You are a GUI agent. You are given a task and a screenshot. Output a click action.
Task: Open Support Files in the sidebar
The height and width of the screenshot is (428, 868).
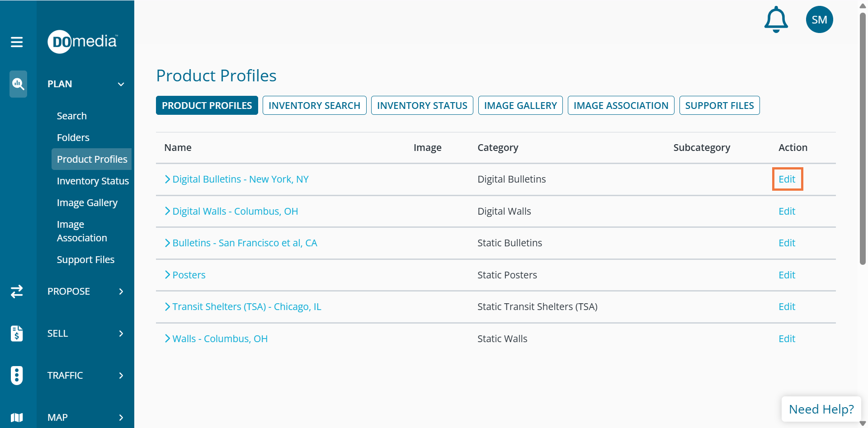[85, 259]
